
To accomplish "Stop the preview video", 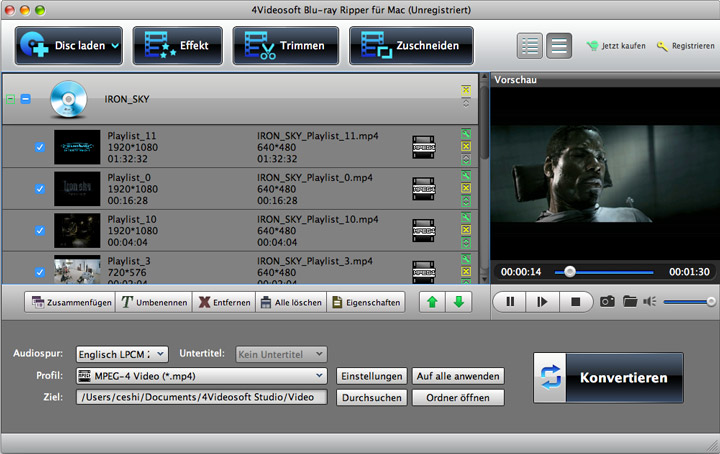I will (574, 301).
